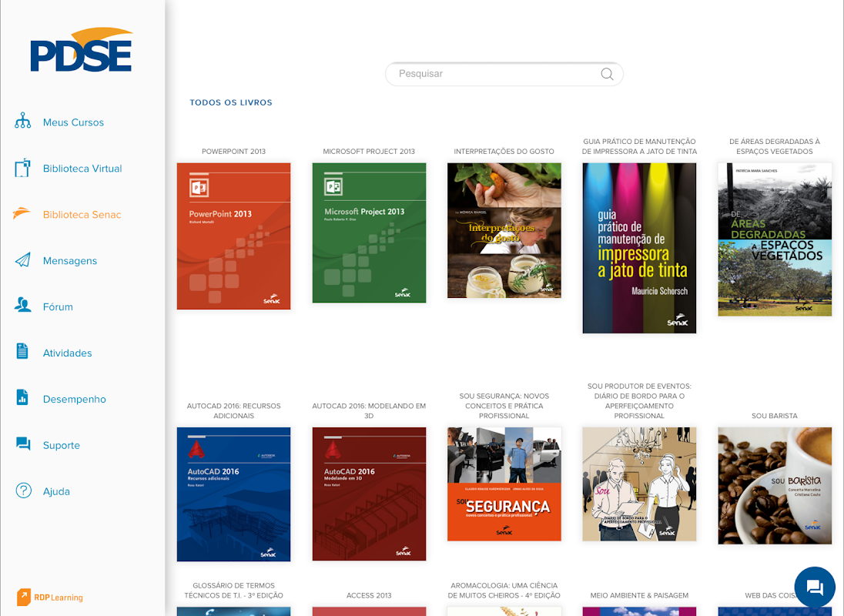This screenshot has width=844, height=616.
Task: Click SOU BARISTA title text
Action: tap(775, 416)
